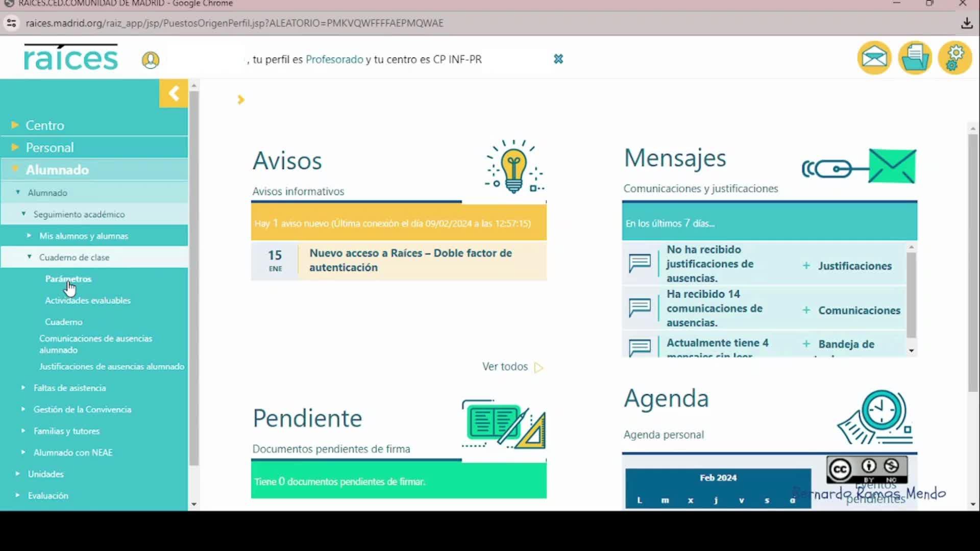This screenshot has height=551, width=980.
Task: Click the browser address bar URL
Action: tap(235, 23)
